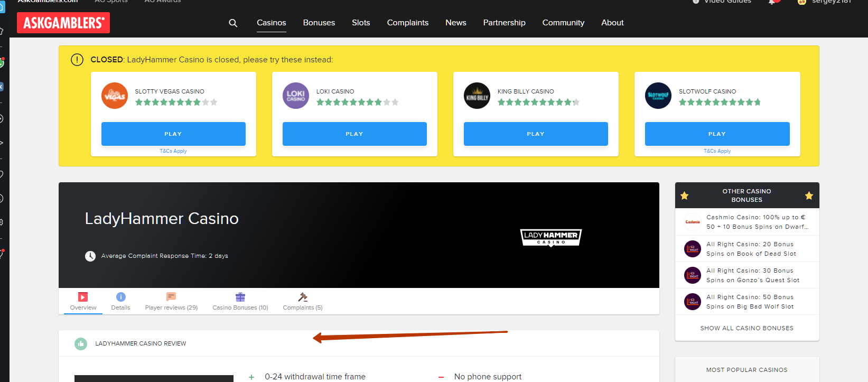Click the Slots navigation menu item
This screenshot has width=868, height=382.
coord(361,23)
